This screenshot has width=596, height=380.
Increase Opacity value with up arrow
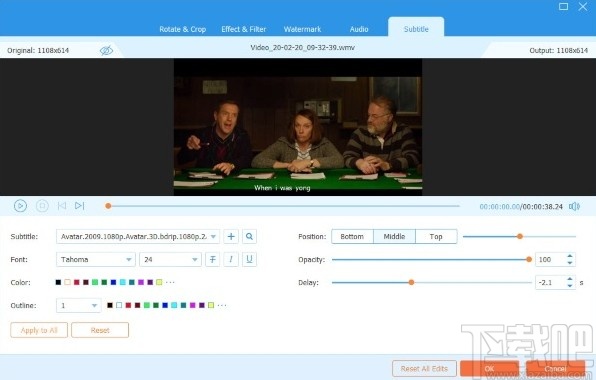click(569, 256)
